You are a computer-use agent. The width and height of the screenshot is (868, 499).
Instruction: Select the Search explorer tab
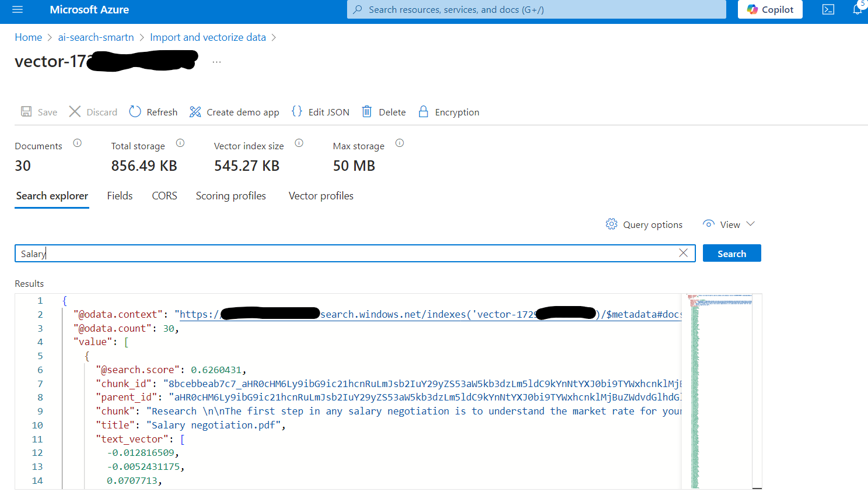pyautogui.click(x=52, y=196)
